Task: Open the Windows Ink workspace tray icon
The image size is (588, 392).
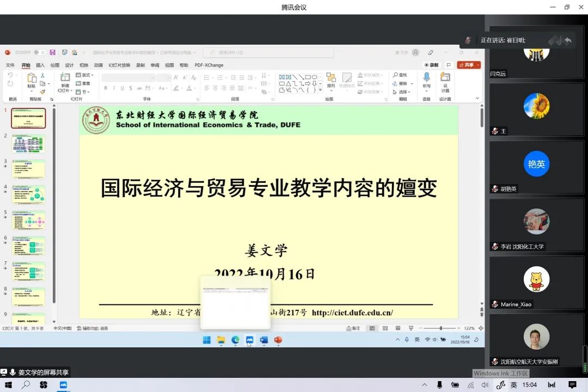Action: 500,385
